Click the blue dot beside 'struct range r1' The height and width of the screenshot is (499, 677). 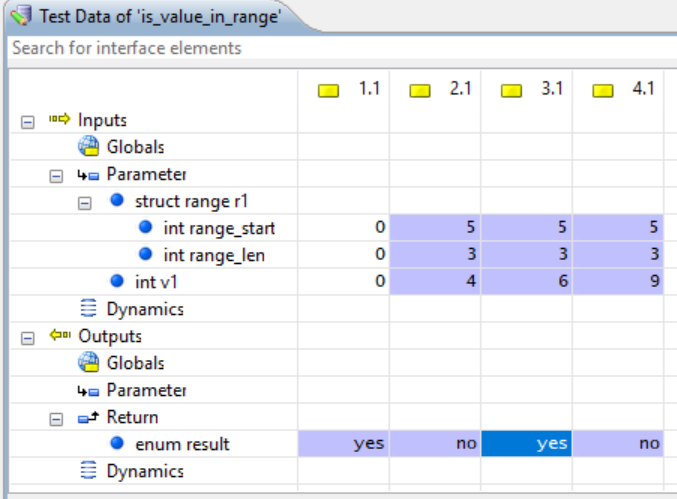(x=117, y=200)
